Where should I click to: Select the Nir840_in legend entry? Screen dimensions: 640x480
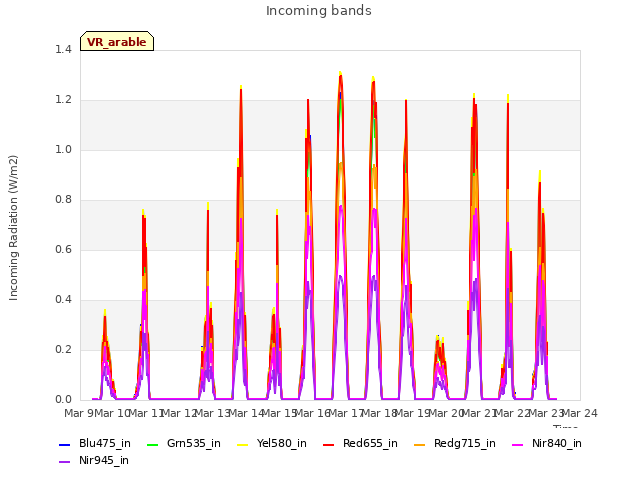(547, 444)
